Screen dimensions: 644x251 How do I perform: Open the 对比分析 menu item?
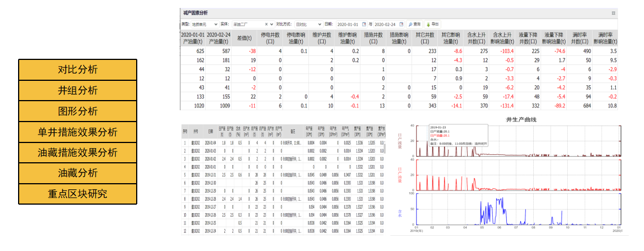coord(78,70)
